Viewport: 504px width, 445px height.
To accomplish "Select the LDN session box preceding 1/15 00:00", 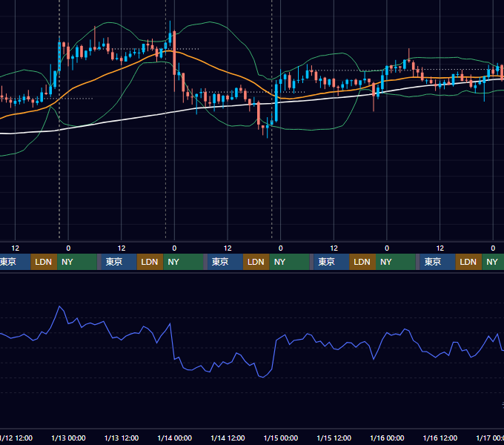I will click(256, 262).
